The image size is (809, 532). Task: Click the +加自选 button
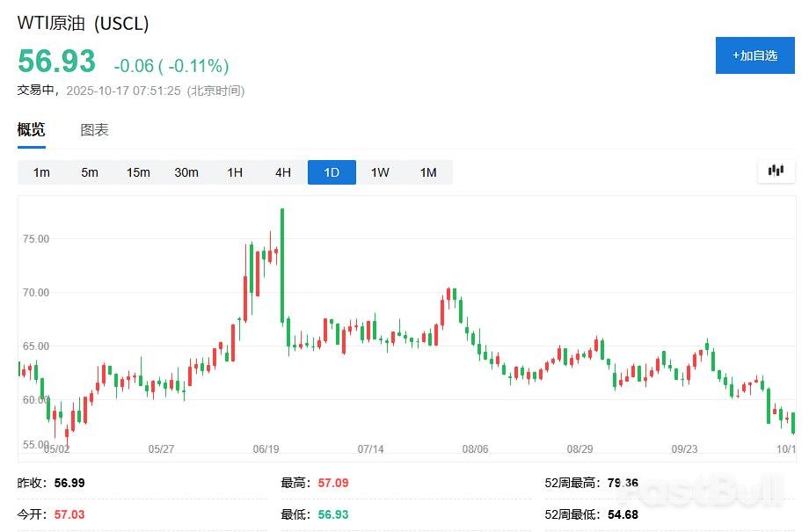(x=754, y=55)
